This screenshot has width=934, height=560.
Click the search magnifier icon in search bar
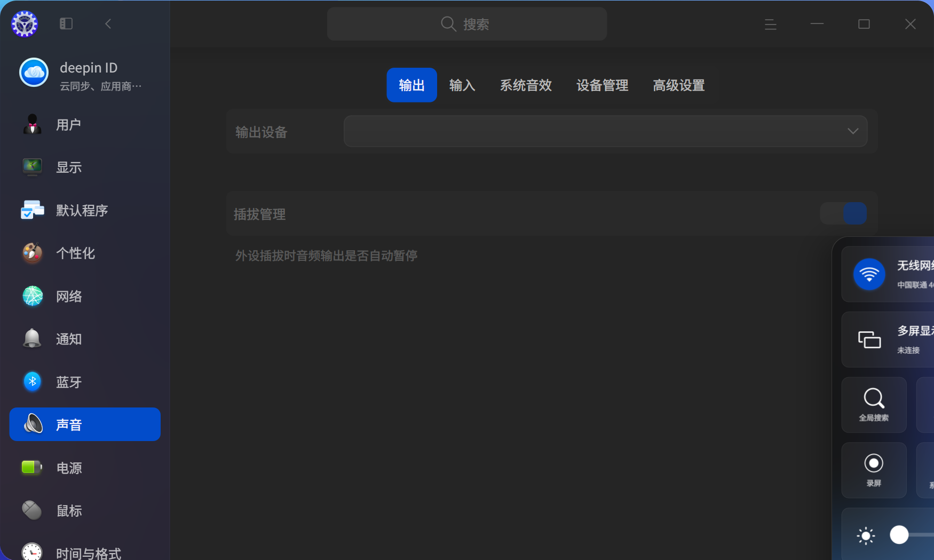point(448,24)
